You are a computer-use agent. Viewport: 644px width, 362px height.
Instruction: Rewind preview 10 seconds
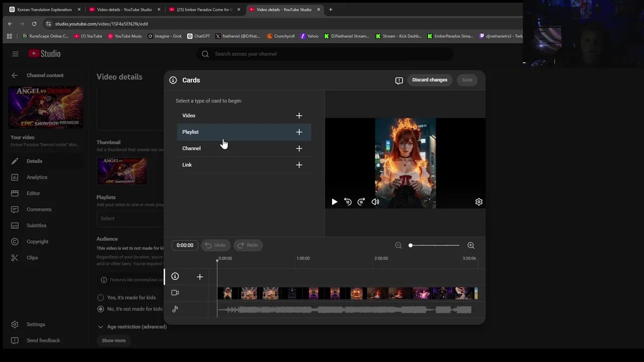pos(348,202)
